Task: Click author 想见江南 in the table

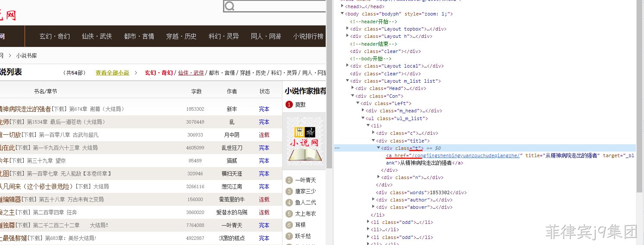Action: pos(232,186)
